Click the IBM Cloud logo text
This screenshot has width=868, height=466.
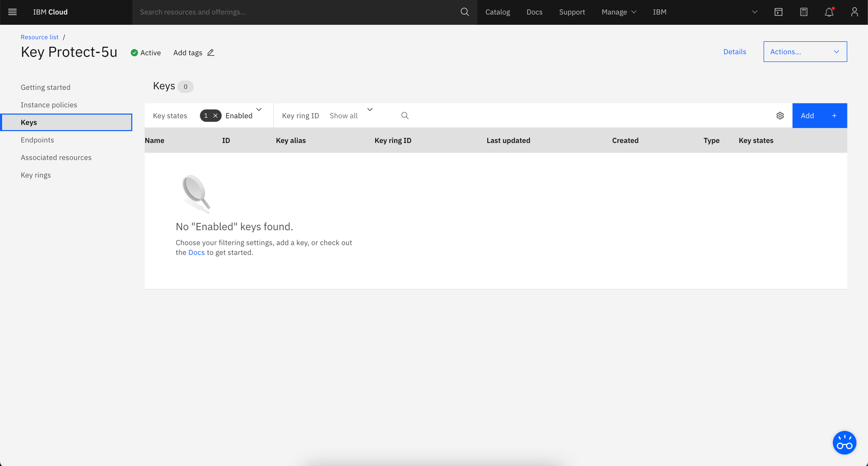coord(50,12)
